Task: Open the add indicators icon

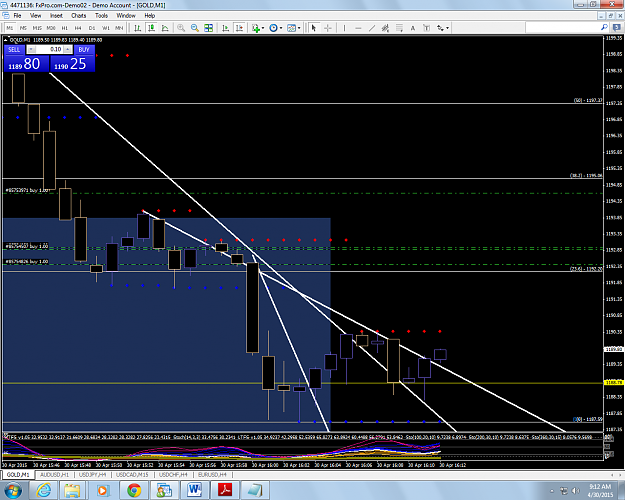Action: (256, 28)
